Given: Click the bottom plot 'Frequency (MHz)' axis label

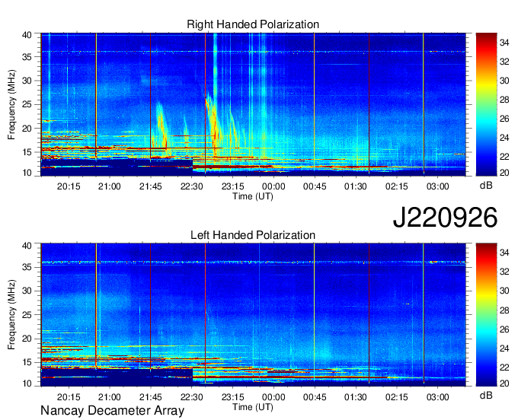Looking at the screenshot, I should pyautogui.click(x=11, y=315).
